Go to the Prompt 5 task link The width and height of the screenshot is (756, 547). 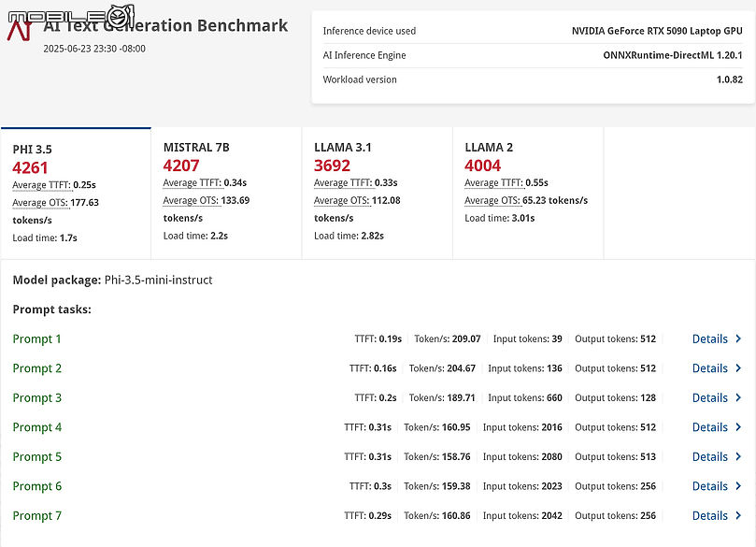click(x=37, y=457)
